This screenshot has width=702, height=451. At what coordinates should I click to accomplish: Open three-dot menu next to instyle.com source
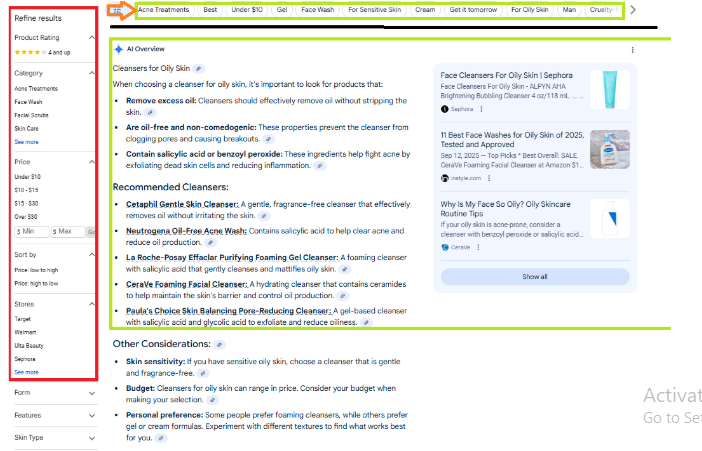pos(487,177)
